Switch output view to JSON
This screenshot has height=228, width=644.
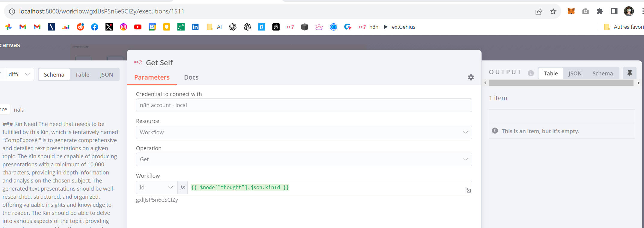[575, 74]
